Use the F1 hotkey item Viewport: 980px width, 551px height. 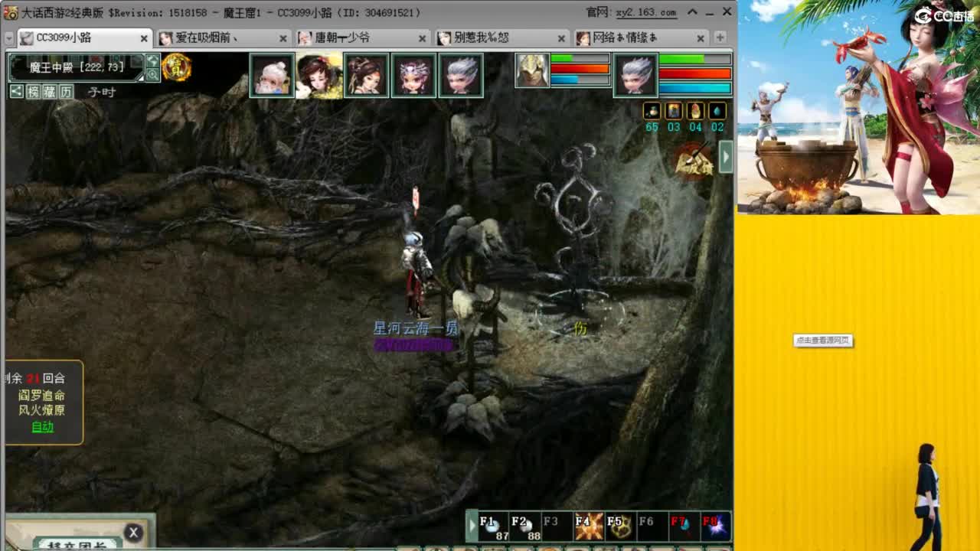click(494, 527)
